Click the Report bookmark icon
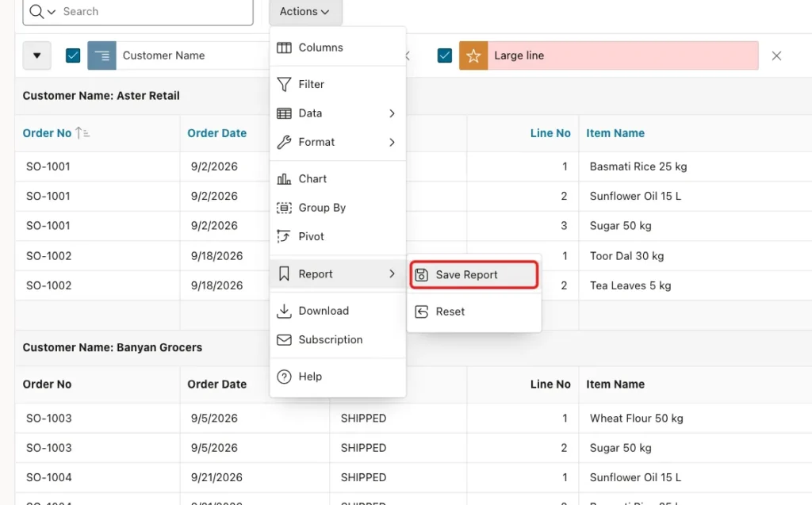812x505 pixels. coord(284,274)
